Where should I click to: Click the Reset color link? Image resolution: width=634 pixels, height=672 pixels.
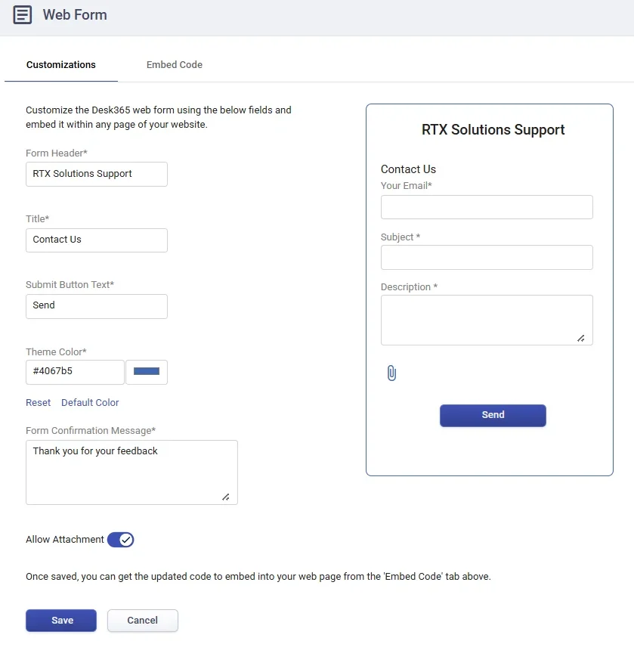pyautogui.click(x=38, y=402)
